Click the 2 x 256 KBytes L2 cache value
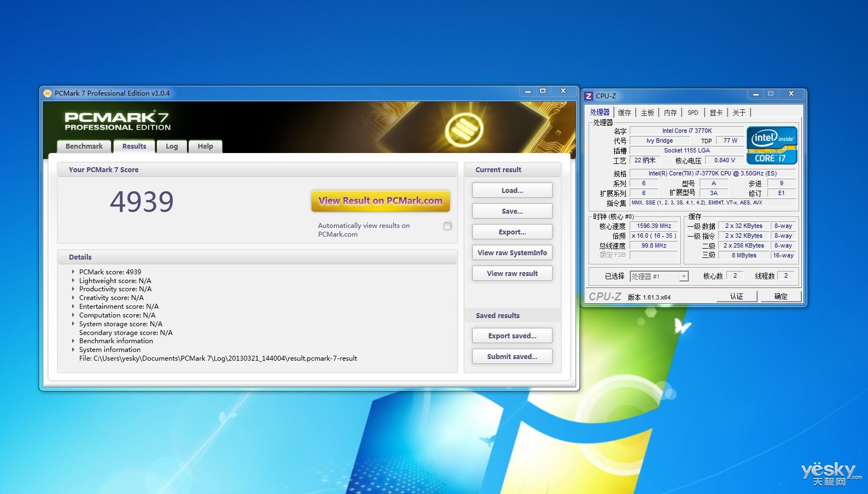The height and width of the screenshot is (494, 868). coord(744,245)
